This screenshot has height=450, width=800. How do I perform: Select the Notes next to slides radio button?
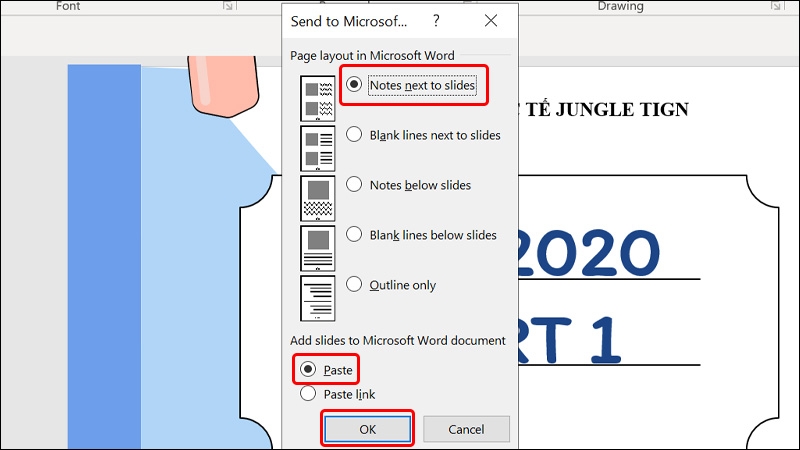pyautogui.click(x=354, y=84)
